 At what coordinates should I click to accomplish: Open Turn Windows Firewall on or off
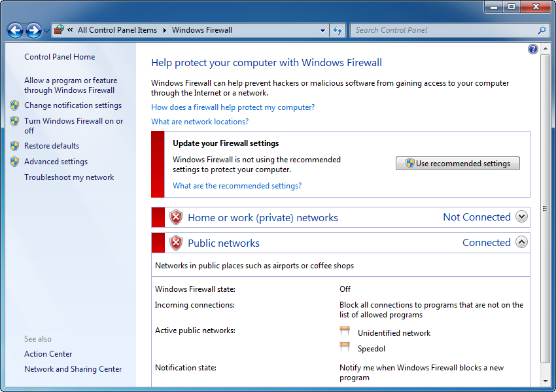point(73,126)
